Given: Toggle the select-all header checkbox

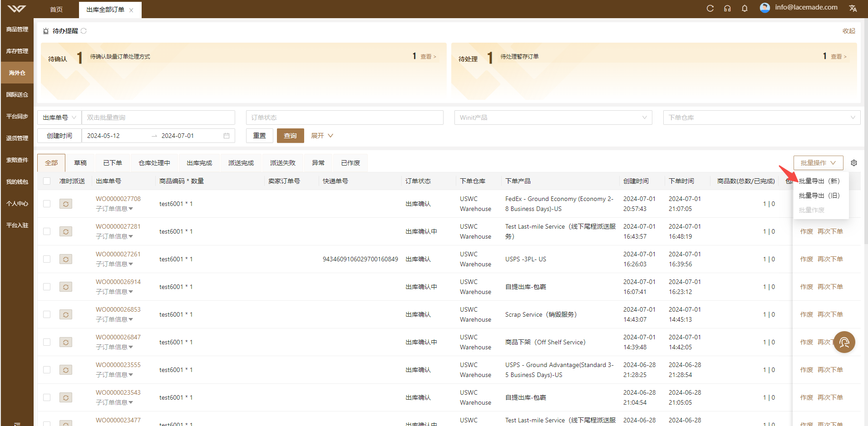Looking at the screenshot, I should click(x=47, y=181).
